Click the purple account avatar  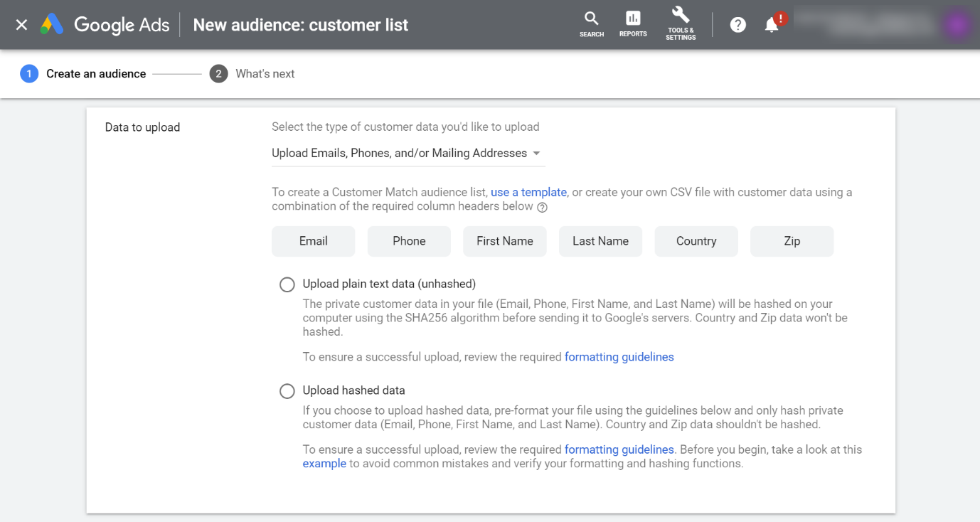pos(957,25)
